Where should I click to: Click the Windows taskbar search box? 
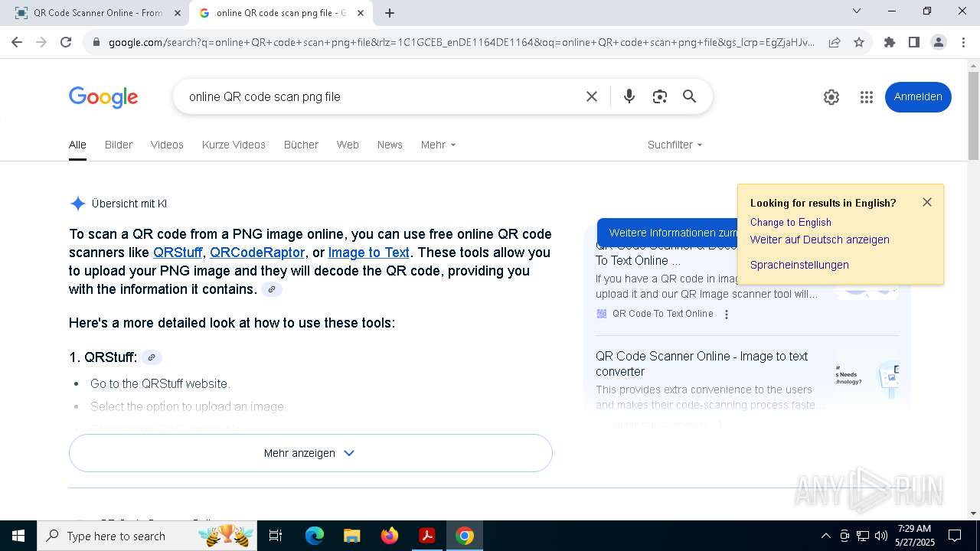[x=149, y=536]
